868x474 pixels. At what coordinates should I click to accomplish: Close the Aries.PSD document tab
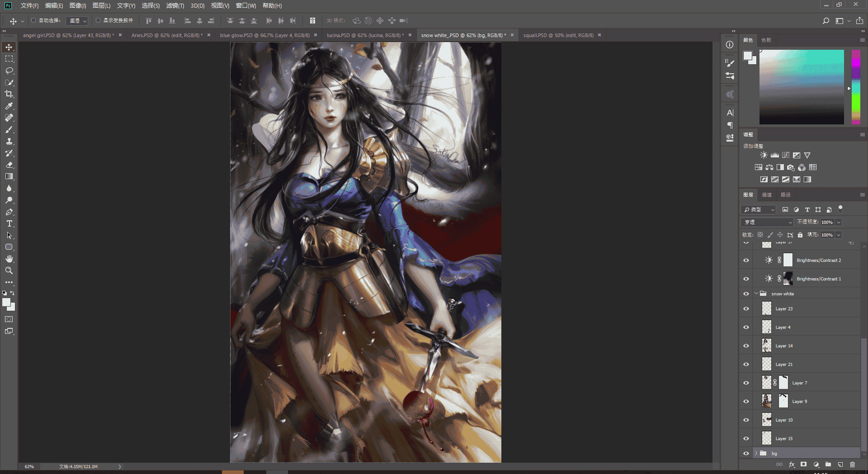pos(209,35)
